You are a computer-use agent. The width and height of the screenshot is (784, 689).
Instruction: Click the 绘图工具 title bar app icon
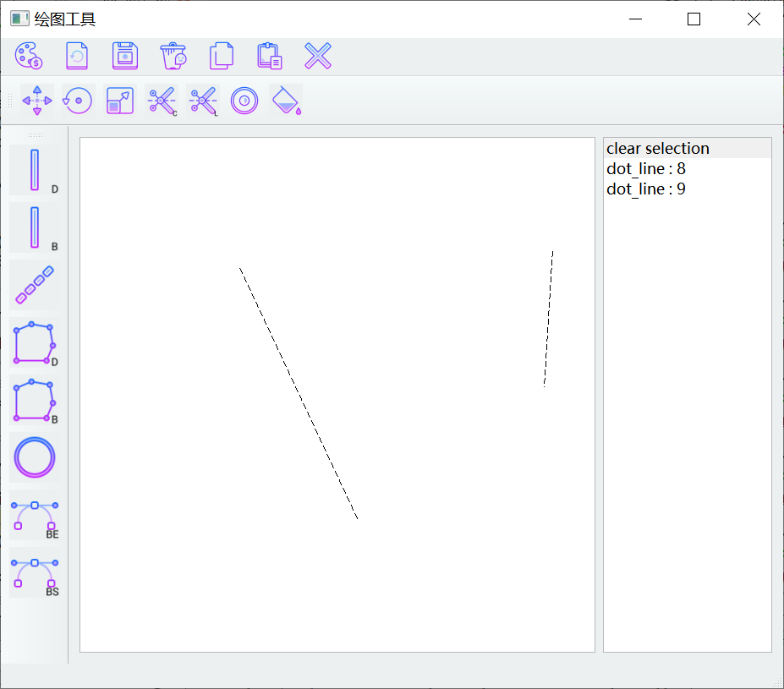pos(20,19)
